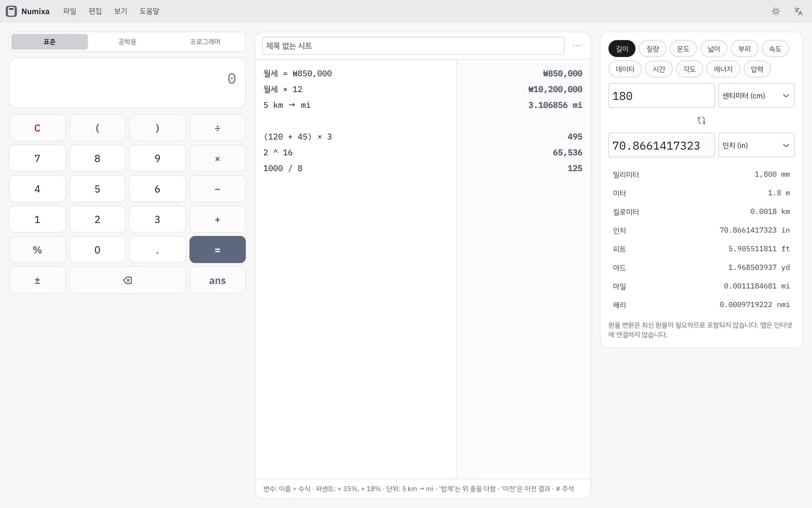Open the 파일 menu
The width and height of the screenshot is (812, 508).
69,11
